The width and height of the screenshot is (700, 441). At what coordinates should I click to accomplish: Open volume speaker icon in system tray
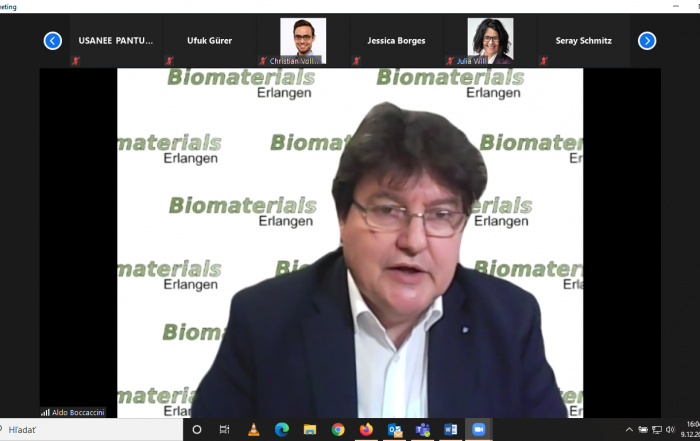670,430
